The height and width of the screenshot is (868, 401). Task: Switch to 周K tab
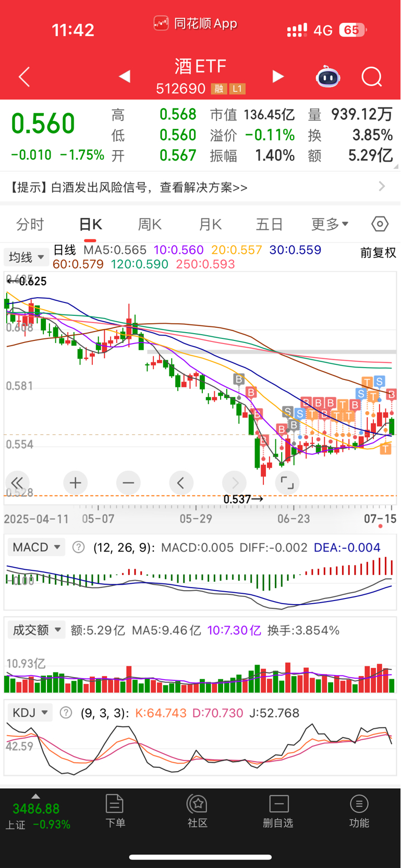[150, 224]
